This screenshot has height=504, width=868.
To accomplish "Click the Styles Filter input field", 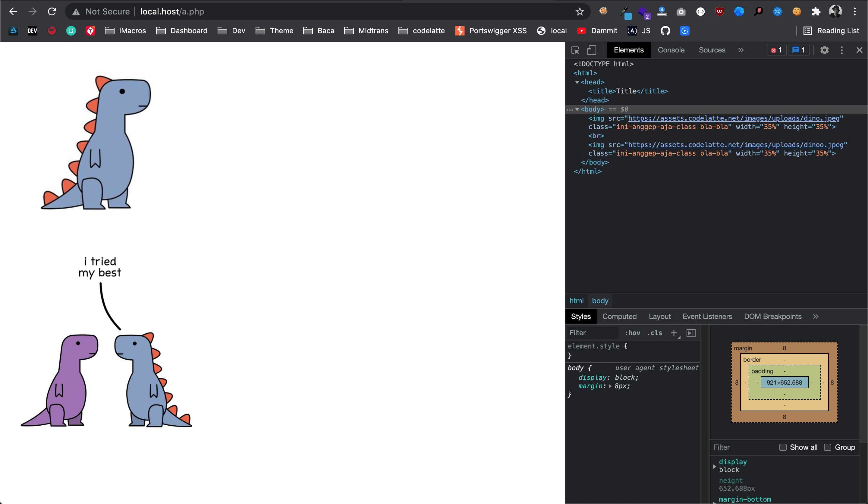I will (593, 333).
